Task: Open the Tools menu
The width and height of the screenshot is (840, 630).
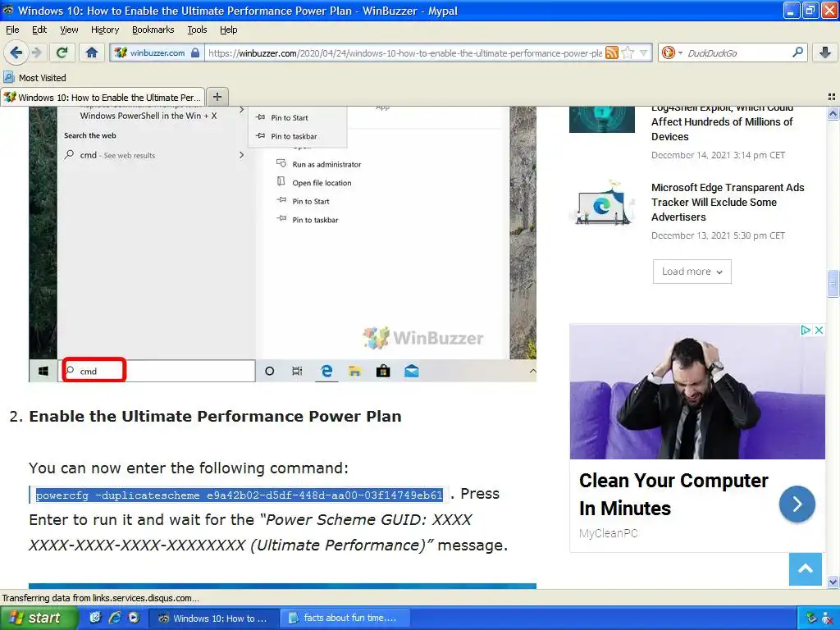Action: [197, 30]
